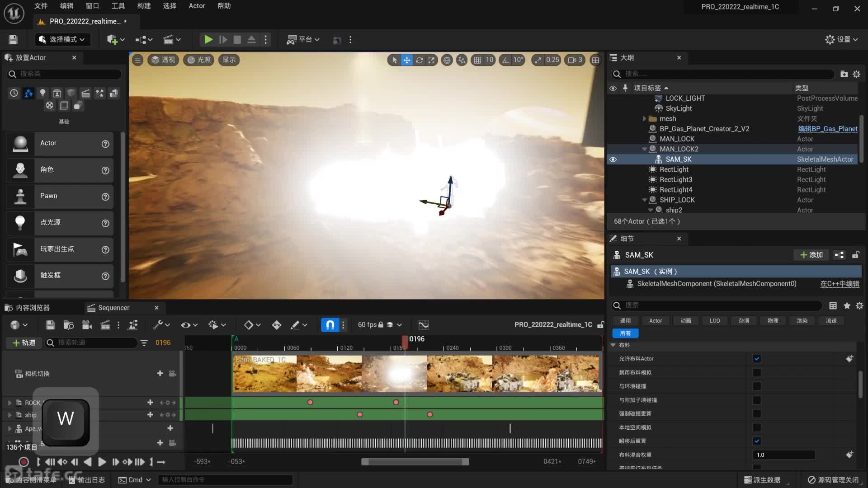868x488 pixels.
Task: Collapse the MAN_LOCK2 tree item
Action: [x=644, y=149]
